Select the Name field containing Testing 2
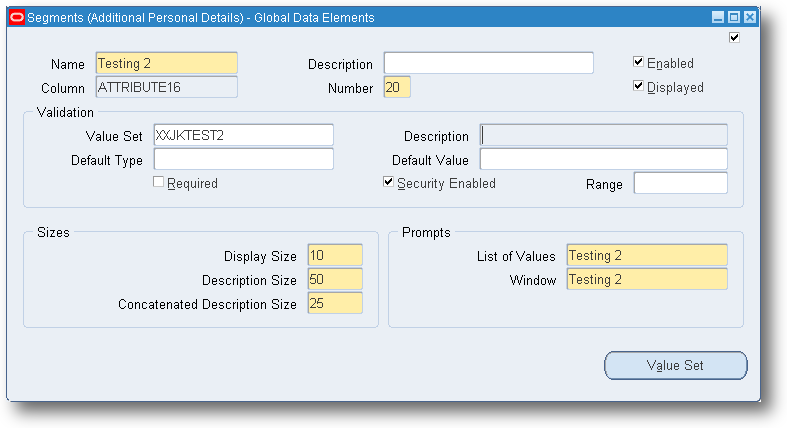Screen dimensions: 787x428 tap(167, 63)
